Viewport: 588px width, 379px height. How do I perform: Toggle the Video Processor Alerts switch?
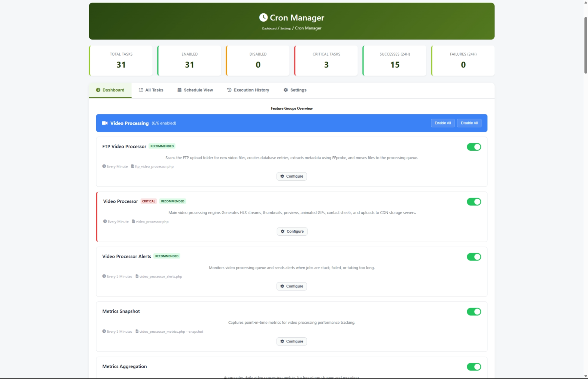tap(473, 257)
